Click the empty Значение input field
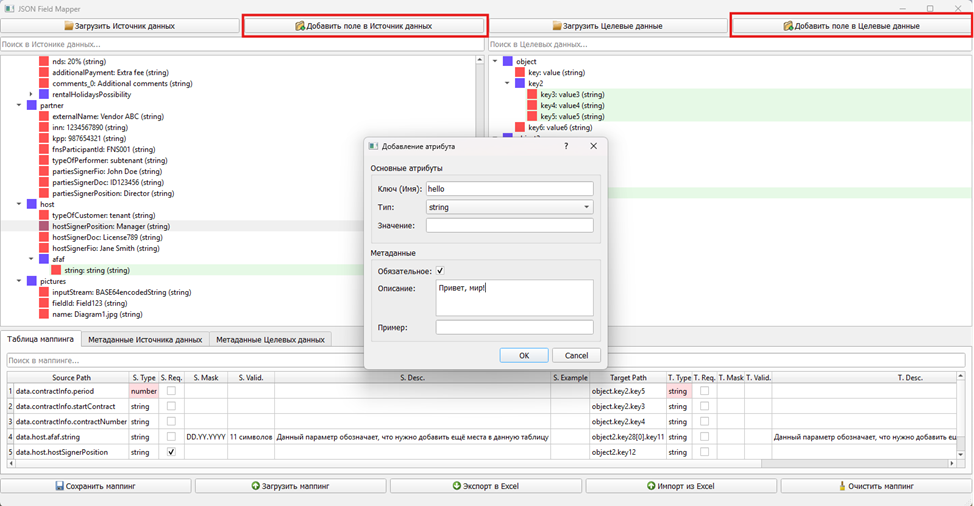 pos(509,225)
